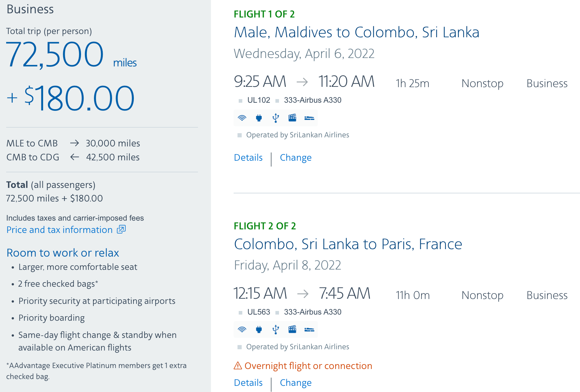Click the external link icon beside Price and tax information
This screenshot has height=392, width=580.
pyautogui.click(x=121, y=229)
